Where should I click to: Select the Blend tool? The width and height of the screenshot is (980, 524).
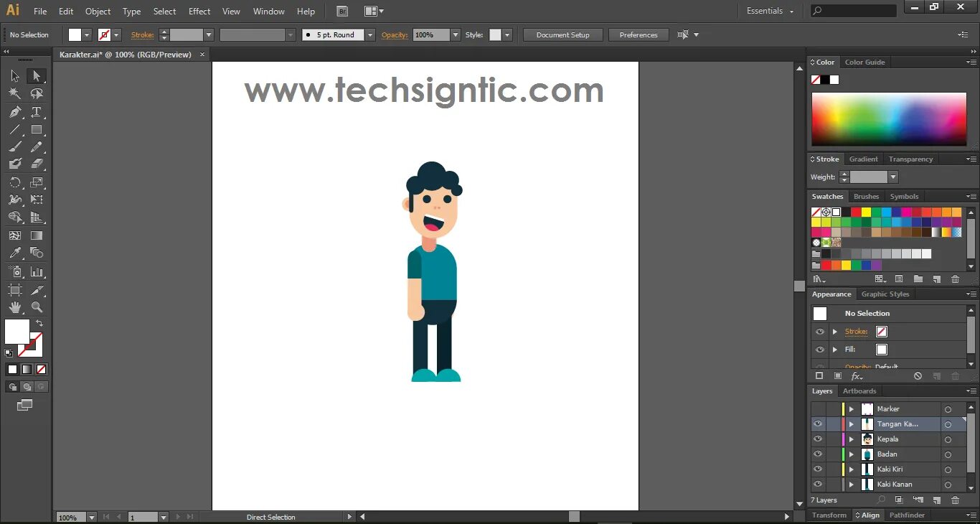coord(36,253)
